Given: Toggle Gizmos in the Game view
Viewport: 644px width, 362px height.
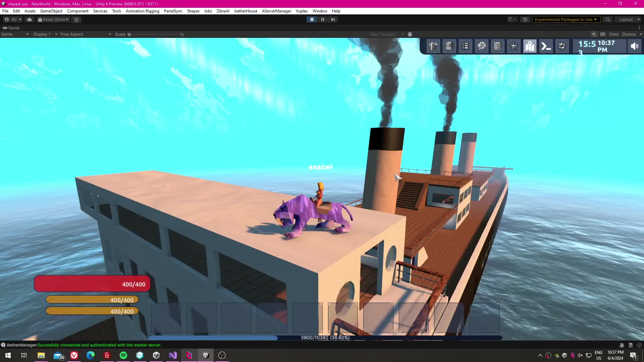Looking at the screenshot, I should pos(629,34).
